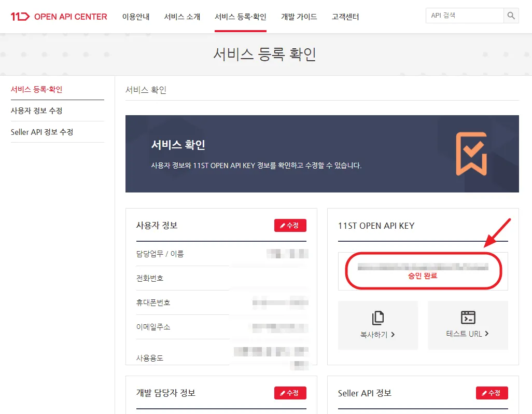Click the 휴대폰번호 row label

(153, 302)
